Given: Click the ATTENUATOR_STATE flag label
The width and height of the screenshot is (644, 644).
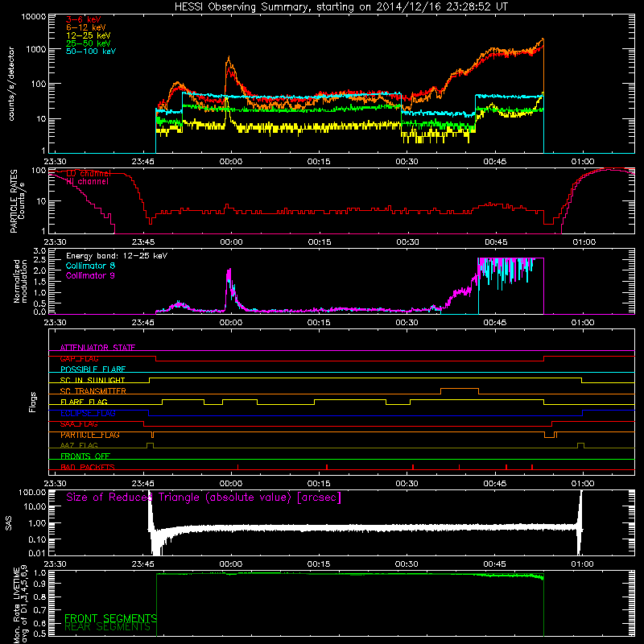Looking at the screenshot, I should [97, 348].
